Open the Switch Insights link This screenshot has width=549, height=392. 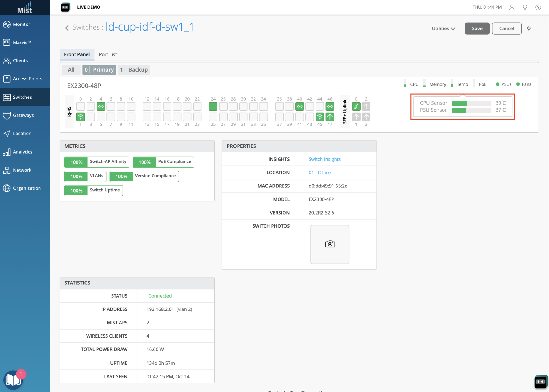pos(324,159)
